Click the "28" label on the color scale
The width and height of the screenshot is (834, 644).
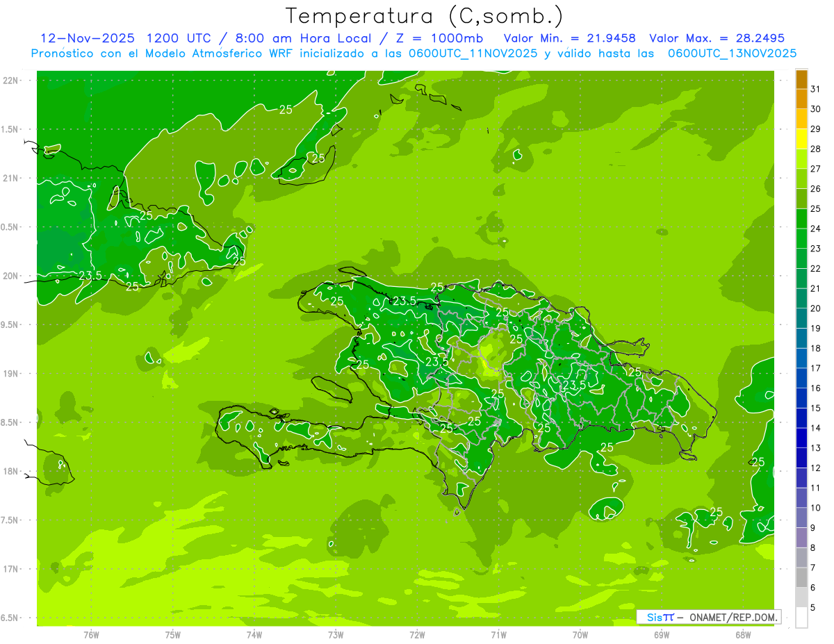tap(816, 149)
